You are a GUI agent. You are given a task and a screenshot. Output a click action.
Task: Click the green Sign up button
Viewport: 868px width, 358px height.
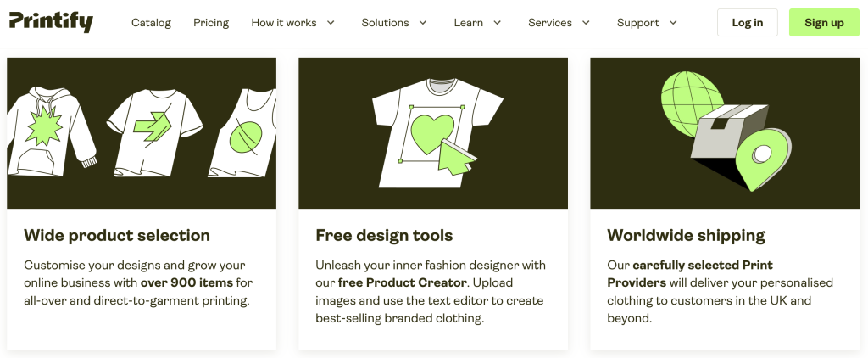(824, 23)
